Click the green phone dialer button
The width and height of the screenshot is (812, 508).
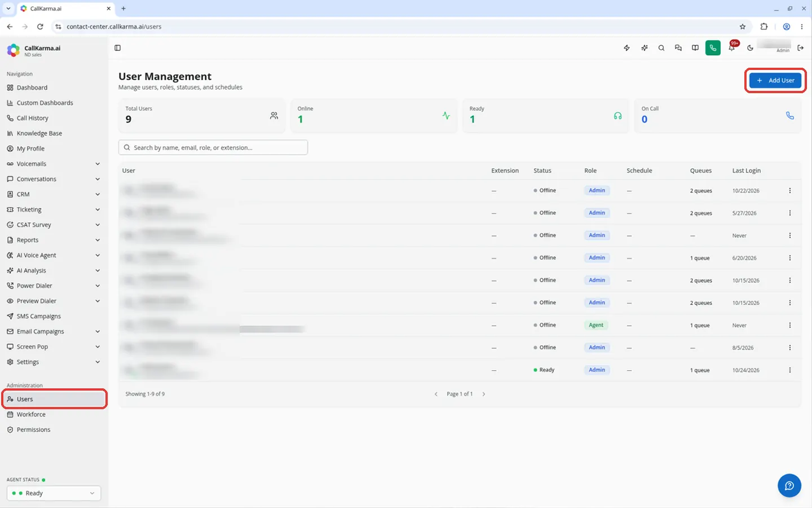tap(713, 48)
